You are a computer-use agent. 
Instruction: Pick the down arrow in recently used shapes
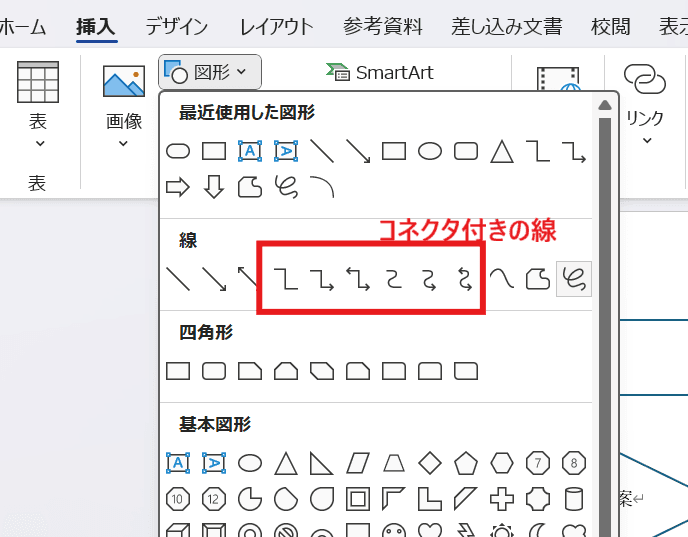213,186
